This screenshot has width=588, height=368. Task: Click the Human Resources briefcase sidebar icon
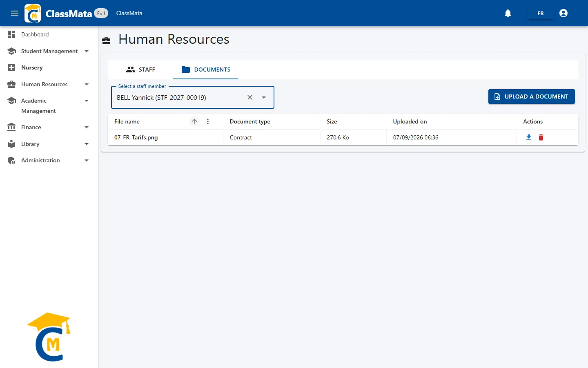[11, 84]
